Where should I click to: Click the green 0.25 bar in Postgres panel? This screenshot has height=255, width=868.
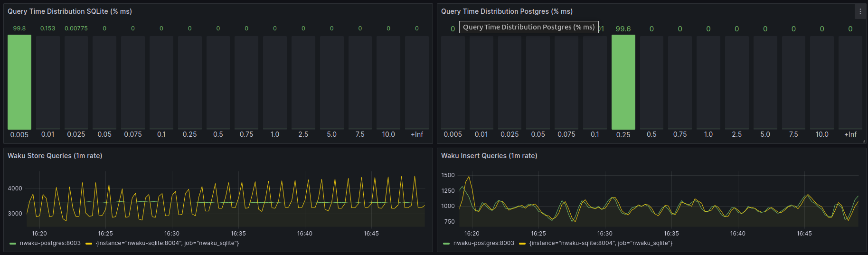click(x=623, y=82)
